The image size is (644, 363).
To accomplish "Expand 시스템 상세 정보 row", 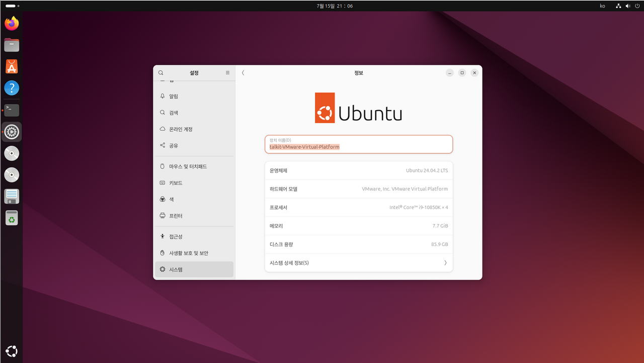I will coord(359,262).
